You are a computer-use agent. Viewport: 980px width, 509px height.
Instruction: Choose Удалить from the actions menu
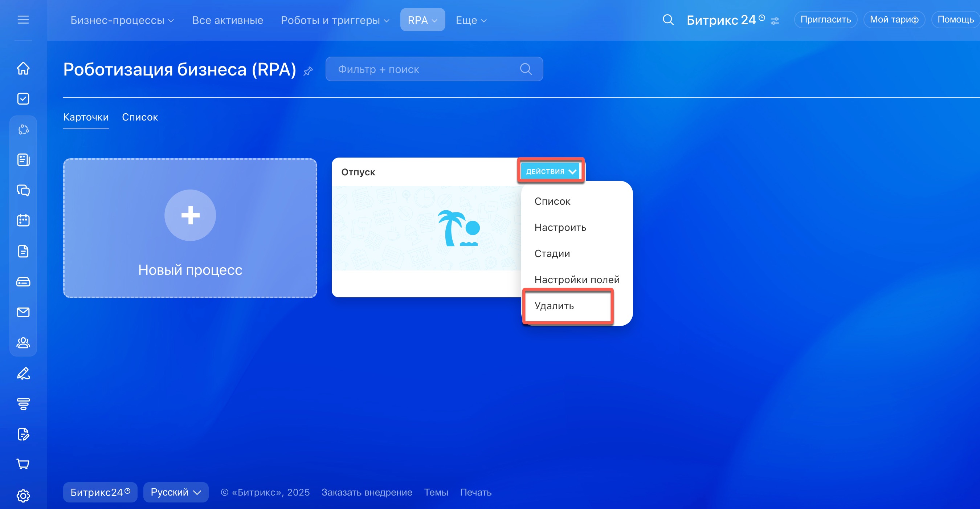coord(554,306)
